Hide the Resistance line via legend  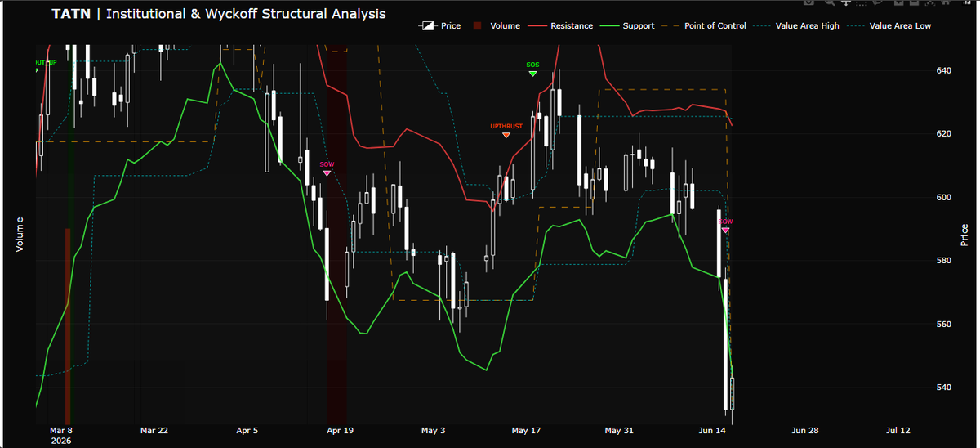pyautogui.click(x=560, y=25)
